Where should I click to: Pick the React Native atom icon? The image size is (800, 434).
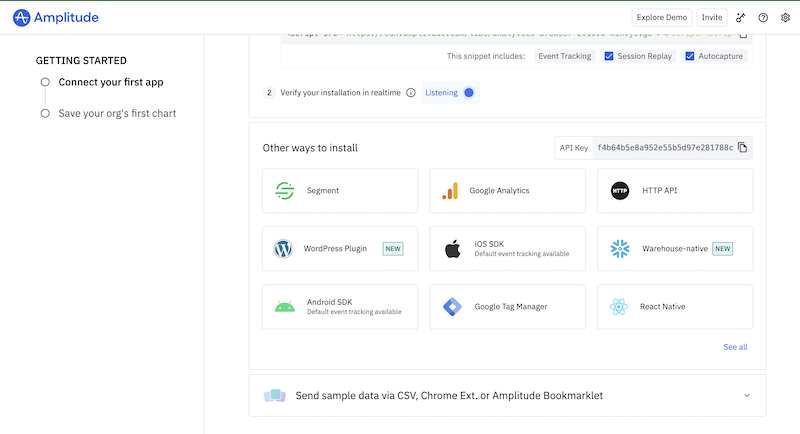click(620, 307)
